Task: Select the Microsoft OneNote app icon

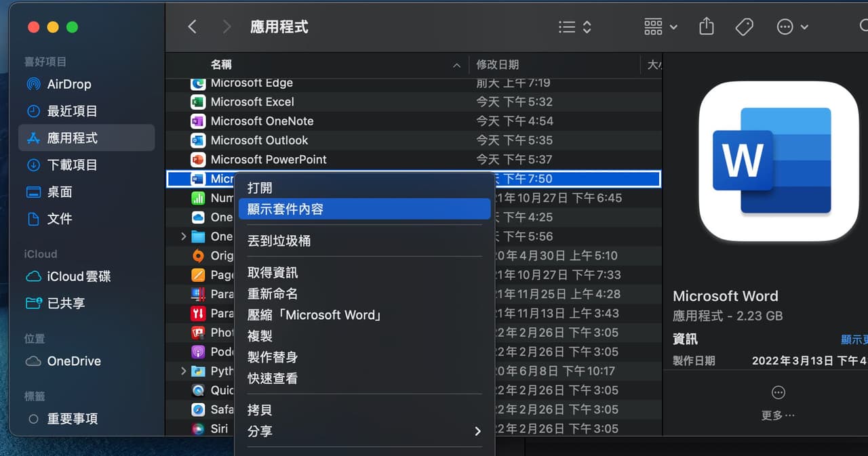Action: pyautogui.click(x=198, y=121)
